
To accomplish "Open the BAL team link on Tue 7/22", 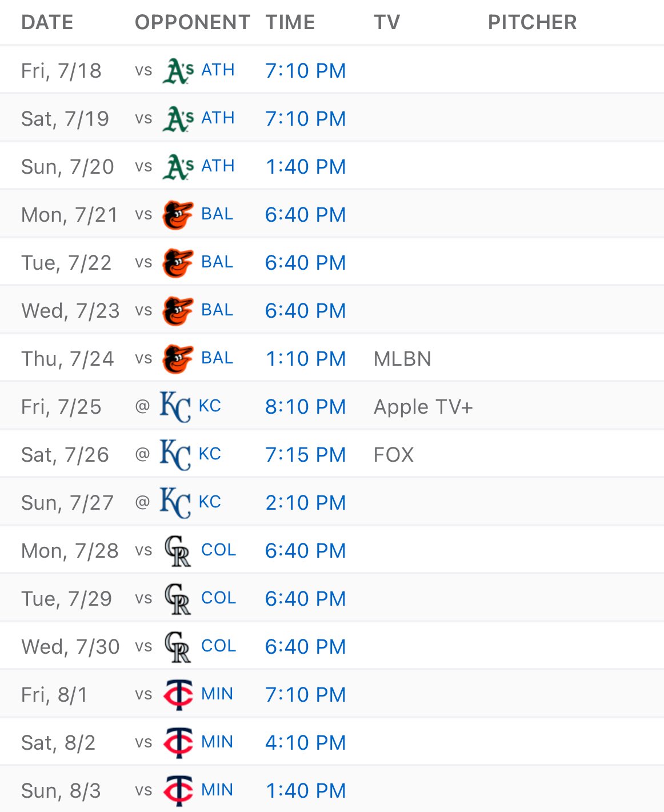I will [x=217, y=262].
